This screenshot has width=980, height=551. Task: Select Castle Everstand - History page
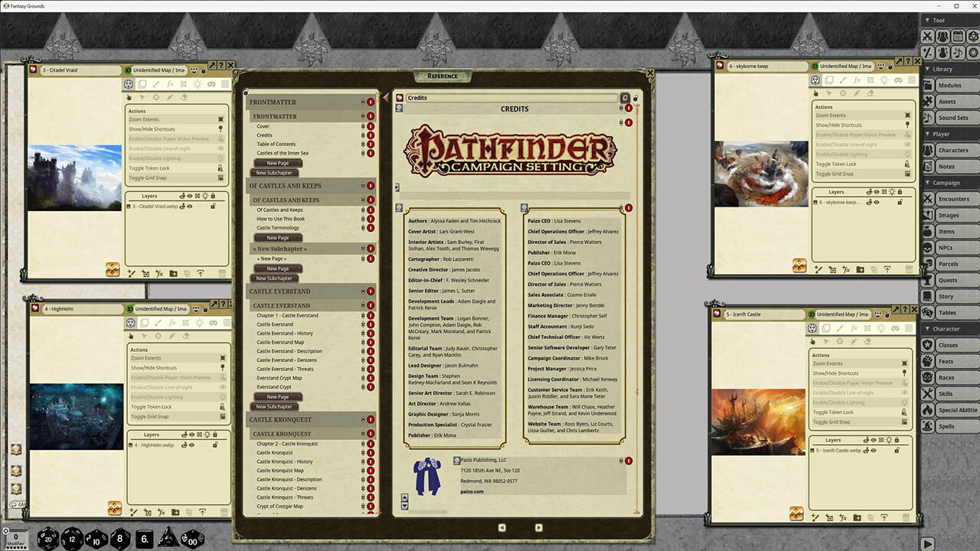point(285,334)
